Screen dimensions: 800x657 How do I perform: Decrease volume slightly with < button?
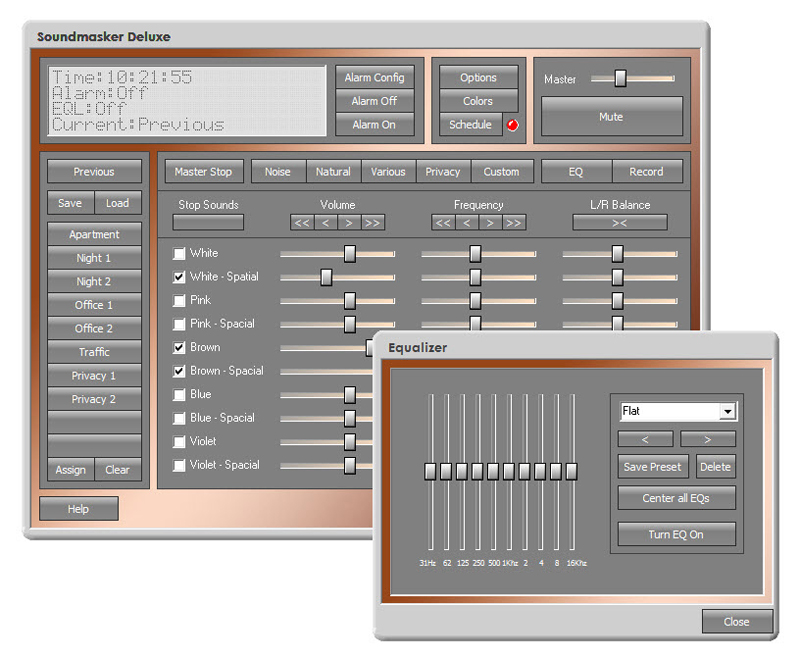tap(326, 223)
